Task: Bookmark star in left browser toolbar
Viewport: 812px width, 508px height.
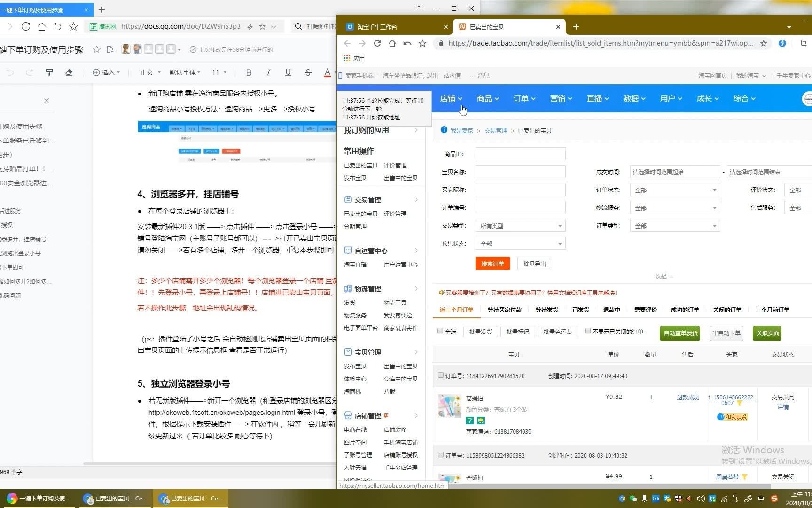Action: coord(73,26)
